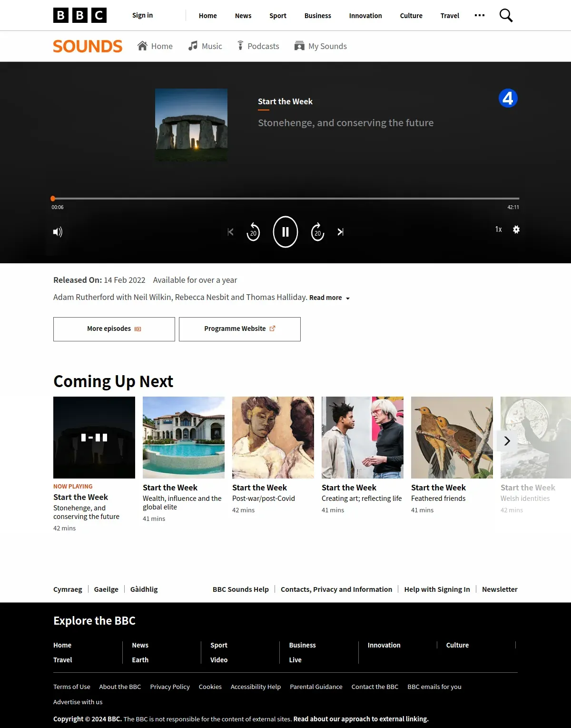Skip to next track icon
Screen dimensions: 571x728
pyautogui.click(x=340, y=232)
